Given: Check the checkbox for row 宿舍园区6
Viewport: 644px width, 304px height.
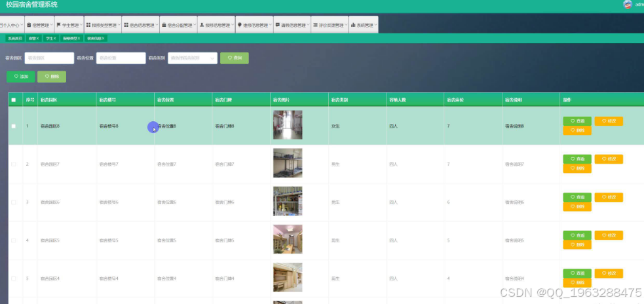Looking at the screenshot, I should 14,202.
